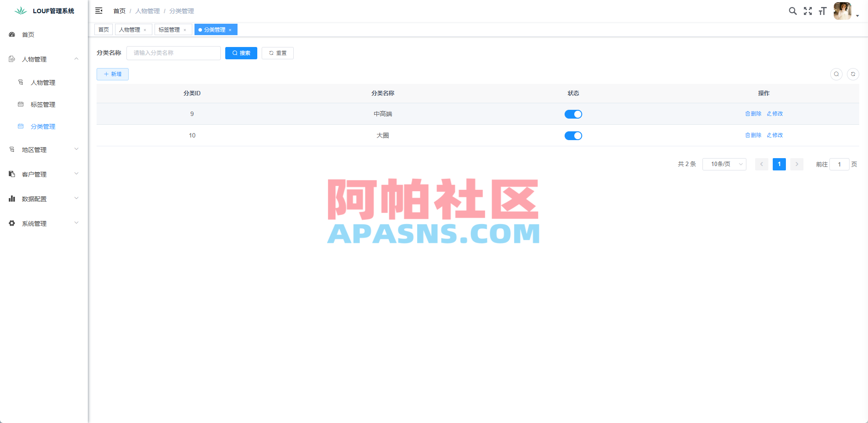868x423 pixels.
Task: Click the ID cell 10
Action: point(192,135)
